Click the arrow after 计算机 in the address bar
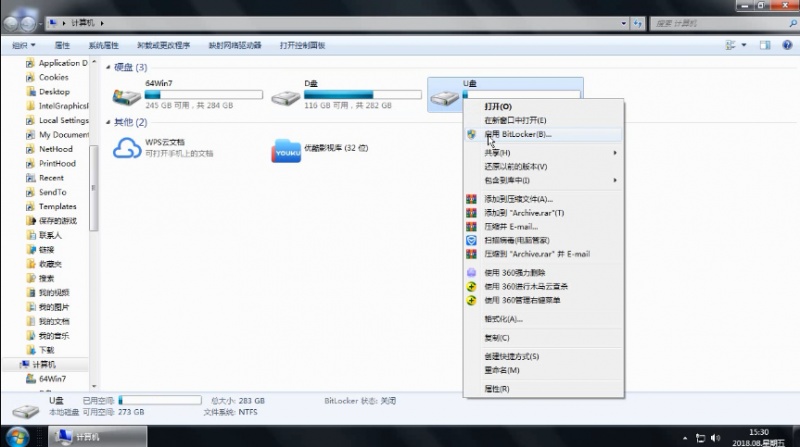The image size is (800, 447). tap(102, 23)
